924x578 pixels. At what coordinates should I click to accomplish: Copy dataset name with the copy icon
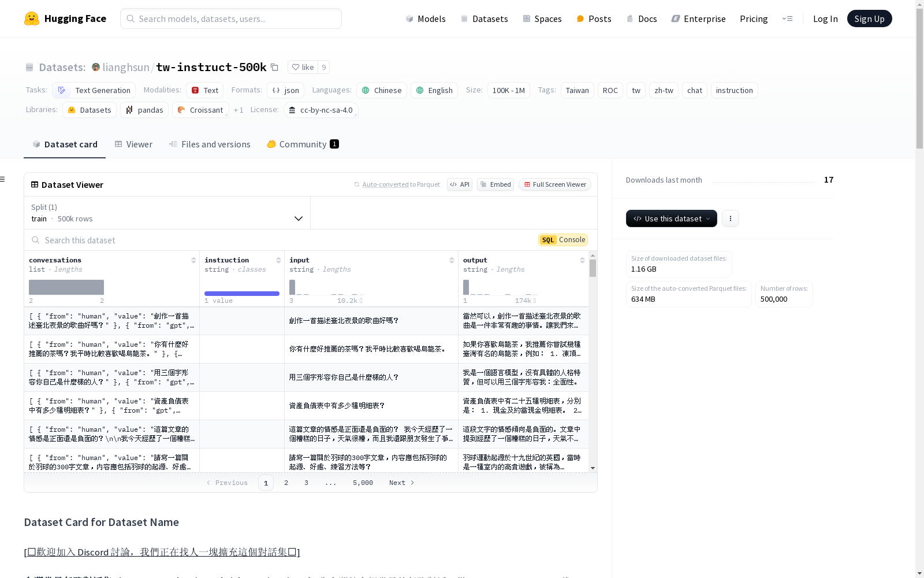pos(275,68)
